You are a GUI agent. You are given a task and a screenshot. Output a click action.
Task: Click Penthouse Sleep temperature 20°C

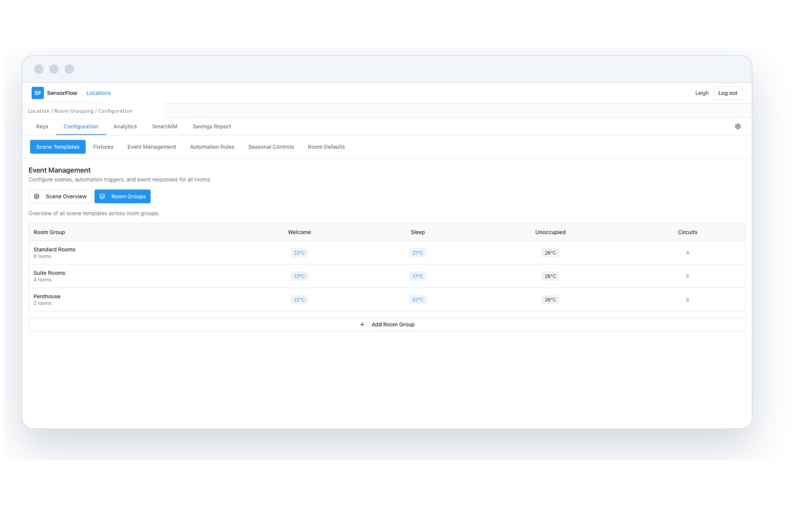(418, 300)
